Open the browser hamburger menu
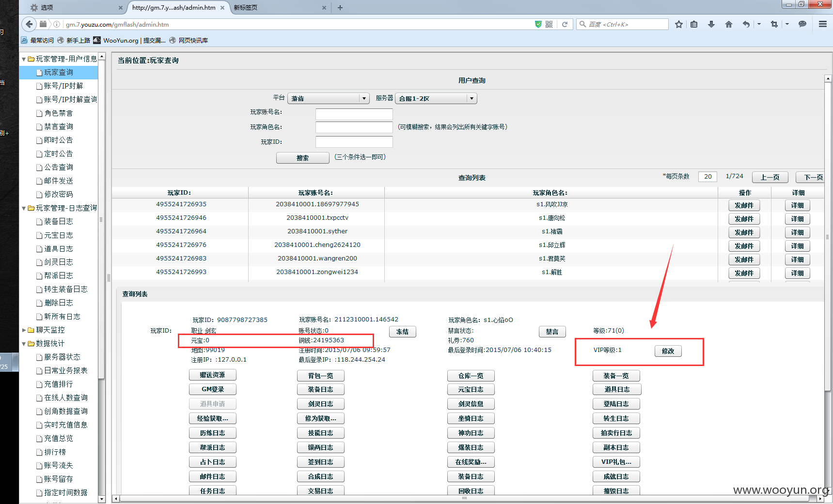Screen dimensions: 833x504 [x=823, y=24]
